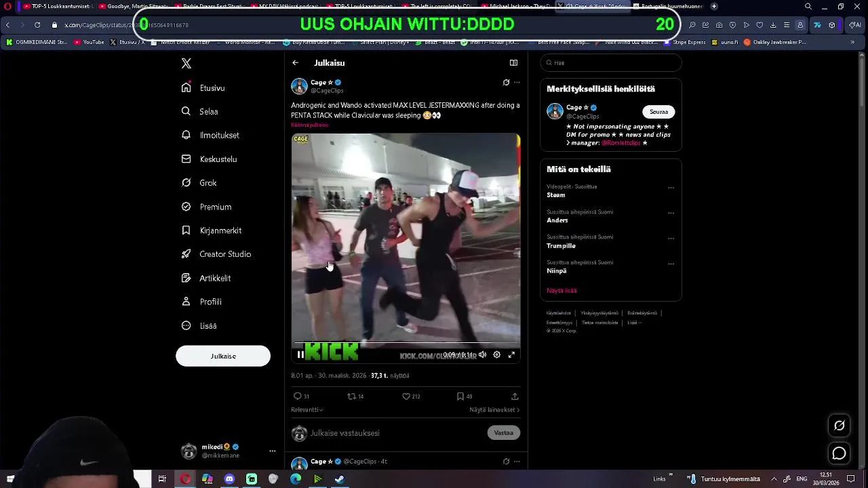This screenshot has height=488, width=868.
Task: Open video settings gear
Action: tap(496, 354)
